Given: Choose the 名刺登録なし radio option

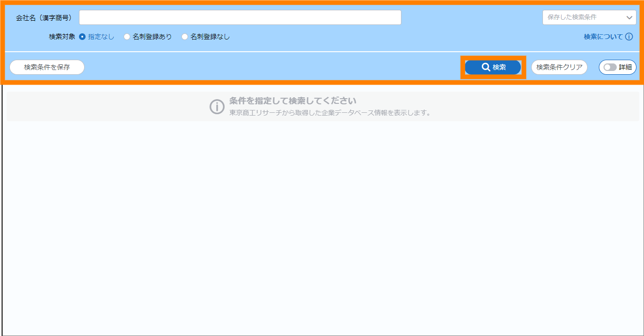Looking at the screenshot, I should point(185,37).
